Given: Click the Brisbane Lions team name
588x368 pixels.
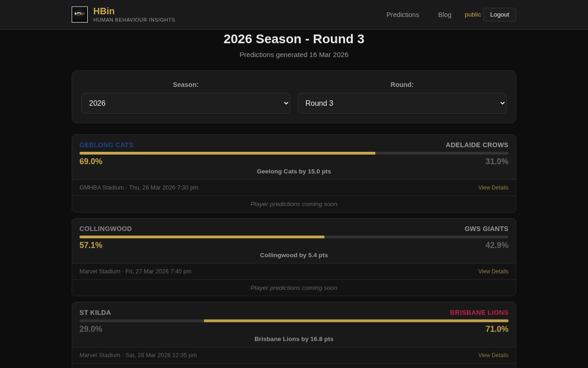Looking at the screenshot, I should tap(479, 312).
